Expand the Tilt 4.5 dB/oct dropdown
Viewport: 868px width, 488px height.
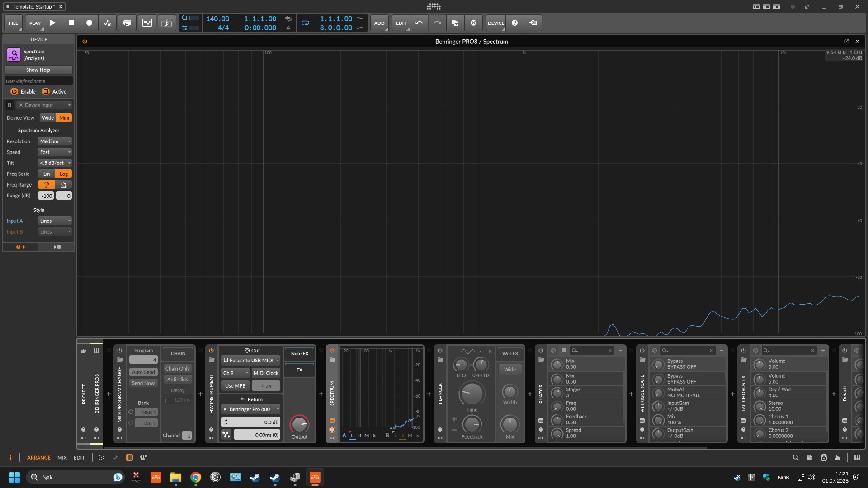(55, 163)
